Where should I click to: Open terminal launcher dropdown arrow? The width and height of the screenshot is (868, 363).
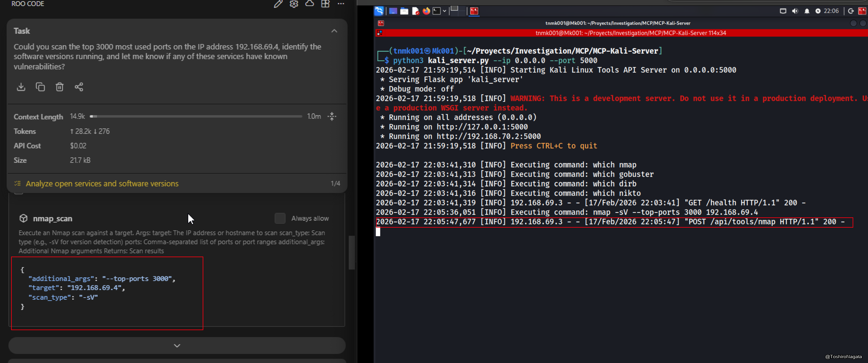tap(445, 11)
